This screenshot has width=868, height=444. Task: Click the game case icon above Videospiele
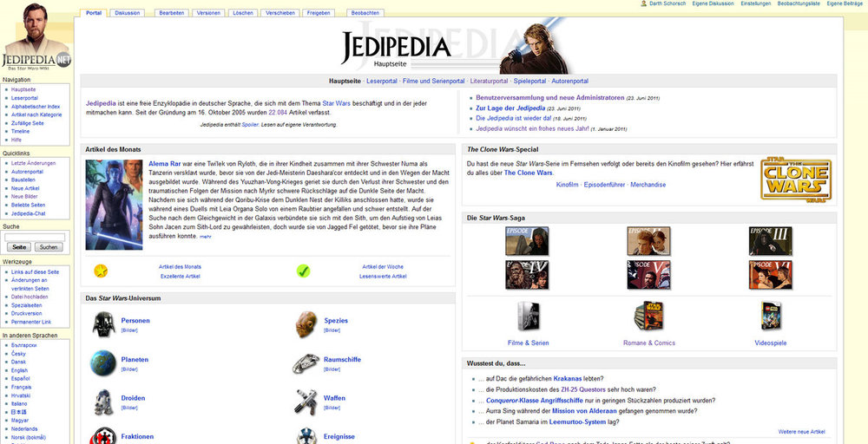[771, 316]
